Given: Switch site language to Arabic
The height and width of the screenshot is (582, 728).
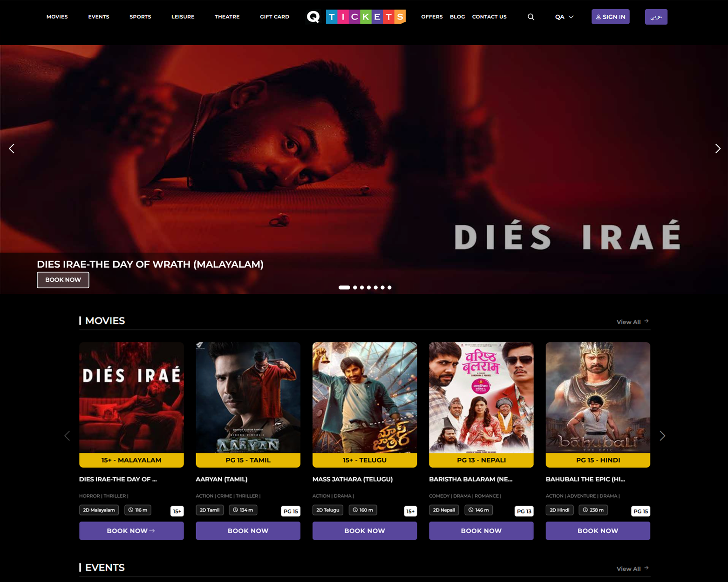Looking at the screenshot, I should coord(656,17).
